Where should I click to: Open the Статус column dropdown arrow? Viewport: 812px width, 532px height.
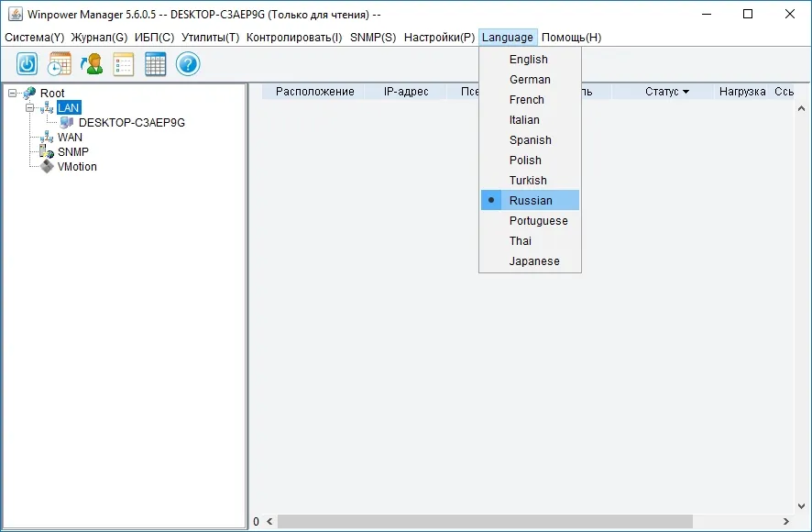point(686,92)
